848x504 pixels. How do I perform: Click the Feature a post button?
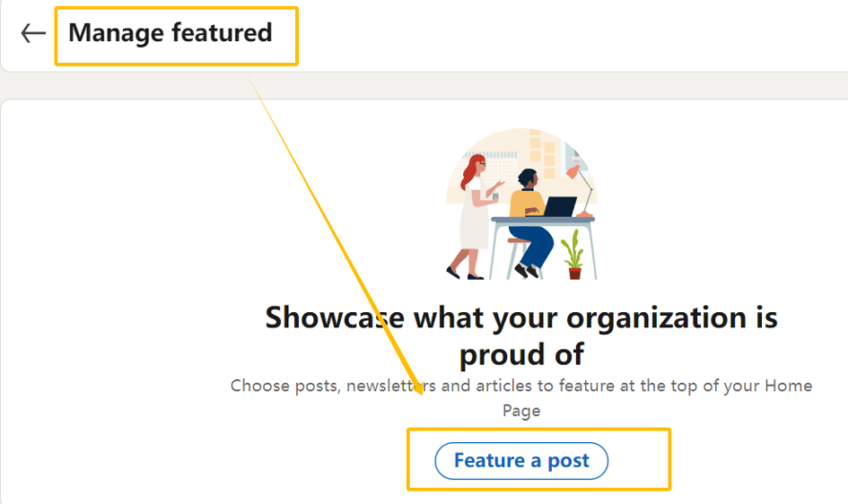521,461
